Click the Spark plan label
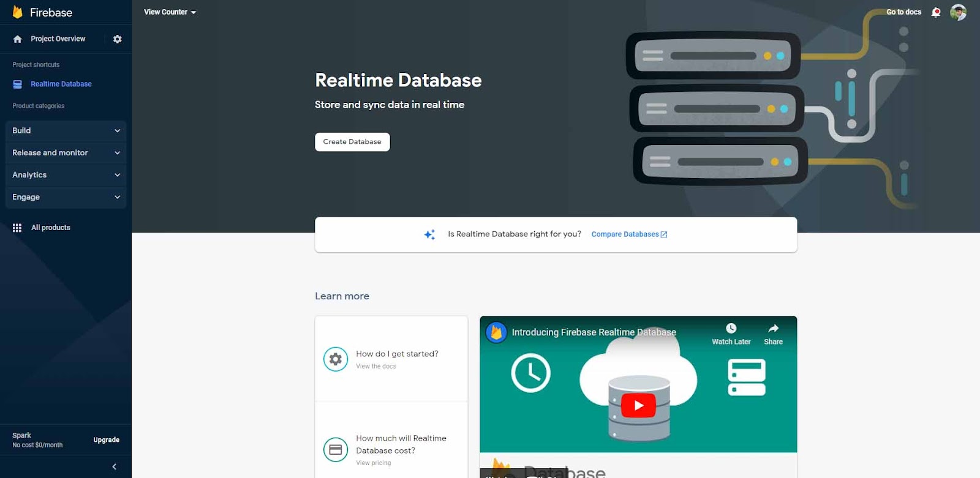The image size is (980, 478). pos(21,436)
